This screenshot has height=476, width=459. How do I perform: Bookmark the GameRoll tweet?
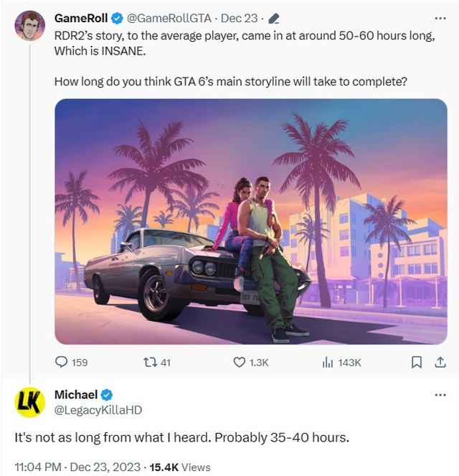pyautogui.click(x=416, y=362)
